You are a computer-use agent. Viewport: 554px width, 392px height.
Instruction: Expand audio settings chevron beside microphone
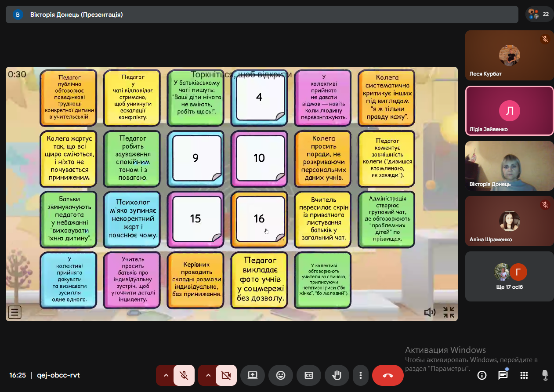pos(166,375)
